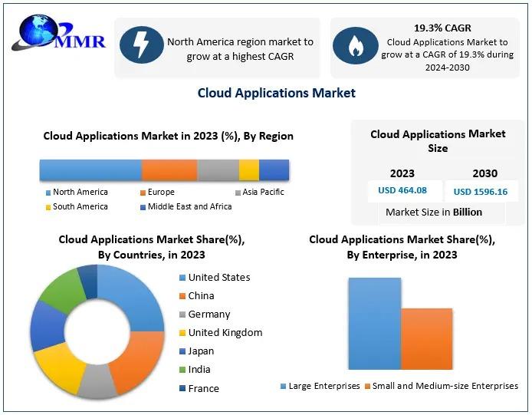Click the Small and Medium-size Enterprises legend swatch
The image size is (532, 415).
click(367, 387)
